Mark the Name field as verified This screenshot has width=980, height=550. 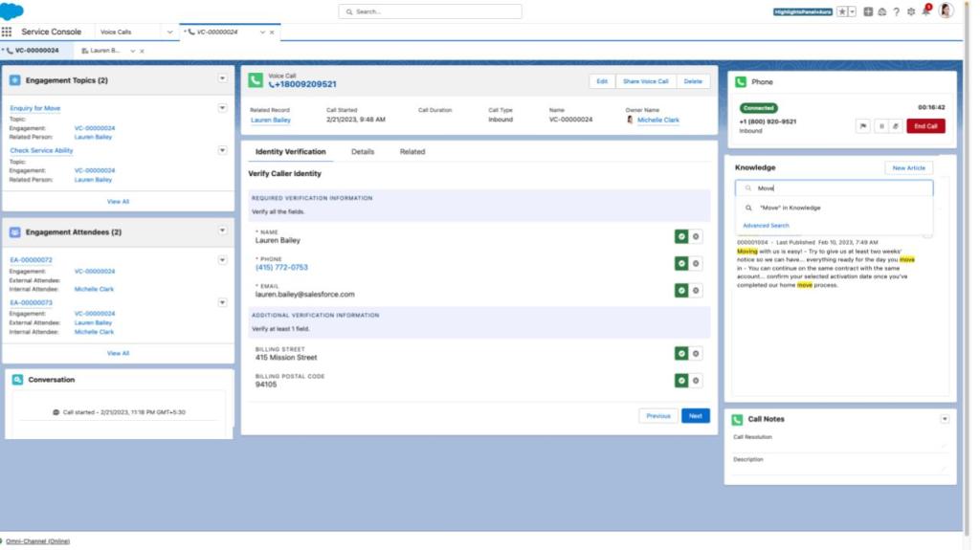click(681, 236)
